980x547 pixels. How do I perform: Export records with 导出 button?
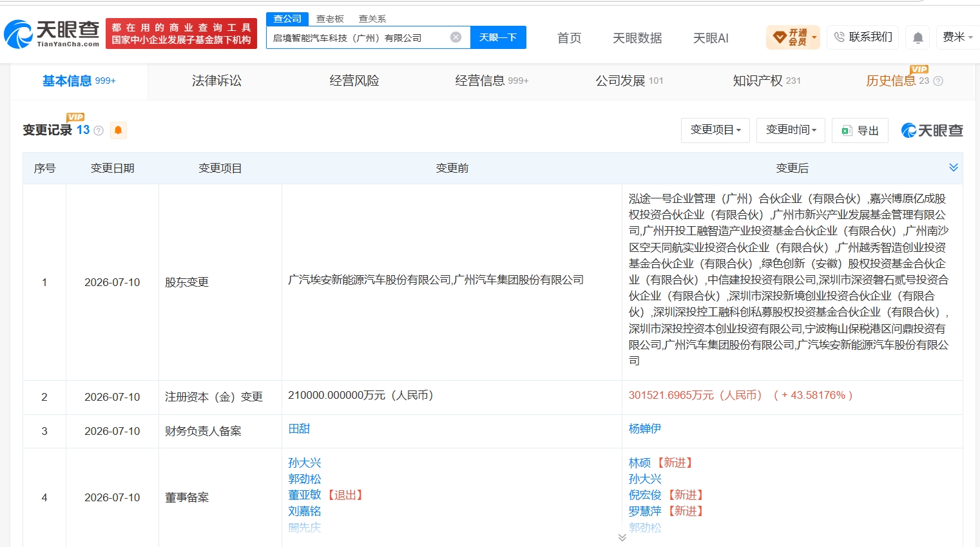coord(860,130)
